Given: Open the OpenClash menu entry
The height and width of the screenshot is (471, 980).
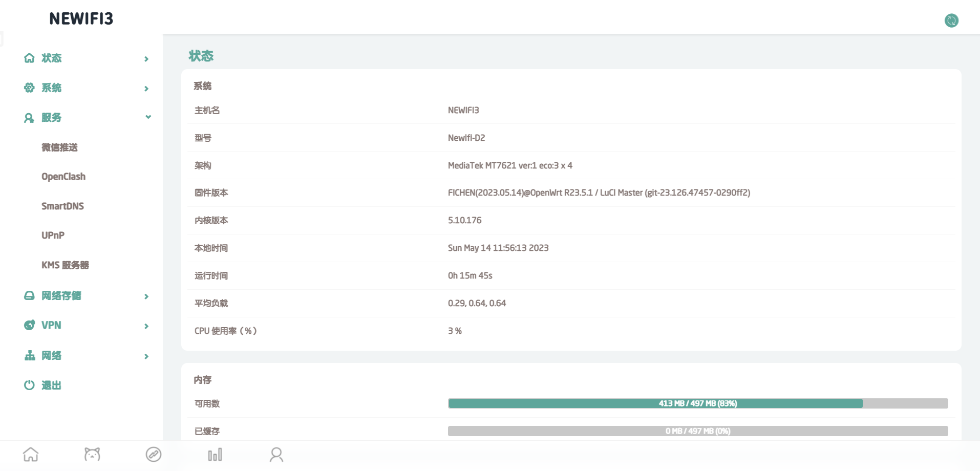Looking at the screenshot, I should (63, 176).
